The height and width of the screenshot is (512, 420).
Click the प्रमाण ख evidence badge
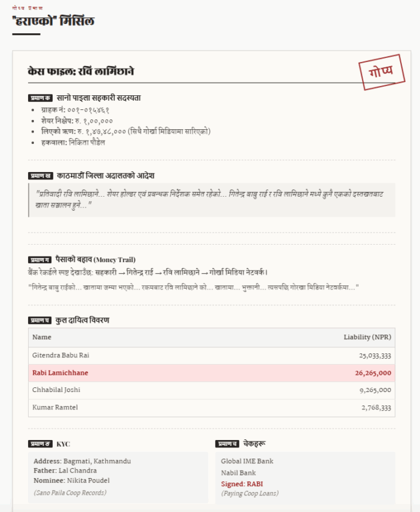click(40, 176)
